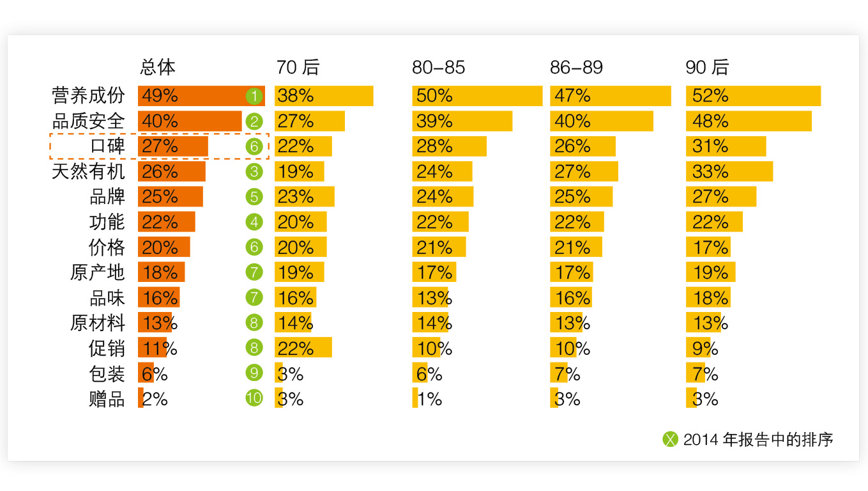Click the 2014 年报告中的排序 legend text

758,440
